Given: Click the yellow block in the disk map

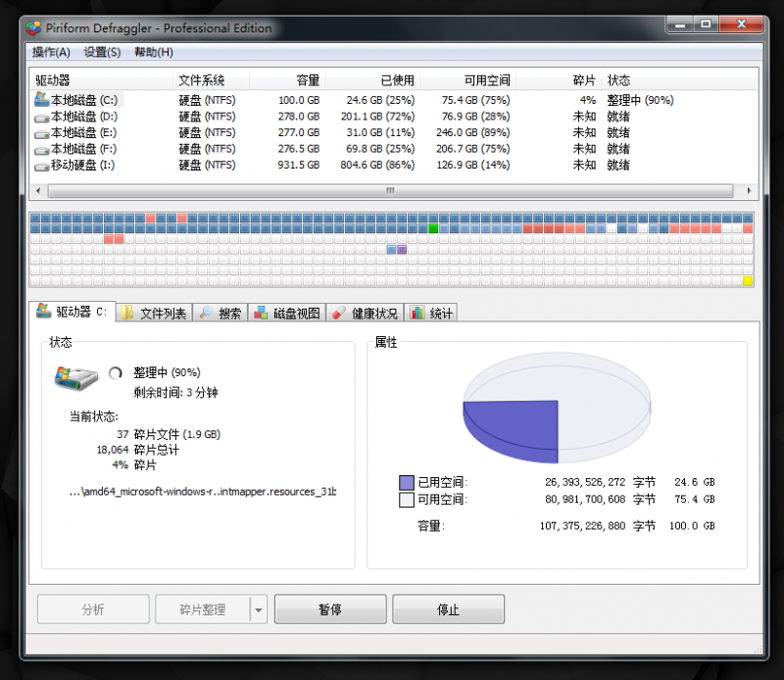Looking at the screenshot, I should [x=748, y=281].
